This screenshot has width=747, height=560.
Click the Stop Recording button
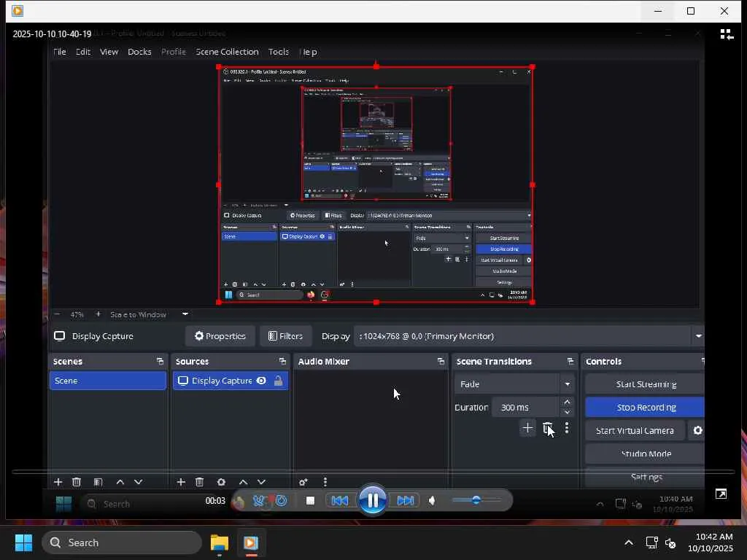pos(646,407)
